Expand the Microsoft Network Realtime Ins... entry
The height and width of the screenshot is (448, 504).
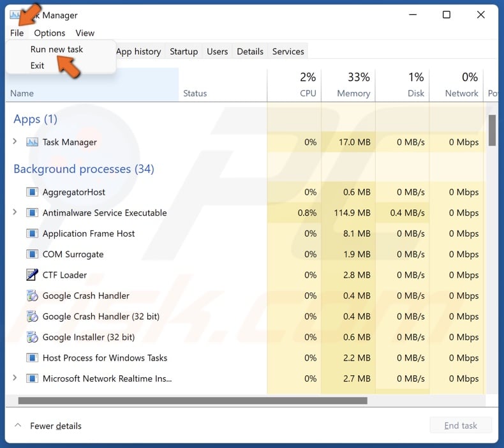tap(15, 378)
